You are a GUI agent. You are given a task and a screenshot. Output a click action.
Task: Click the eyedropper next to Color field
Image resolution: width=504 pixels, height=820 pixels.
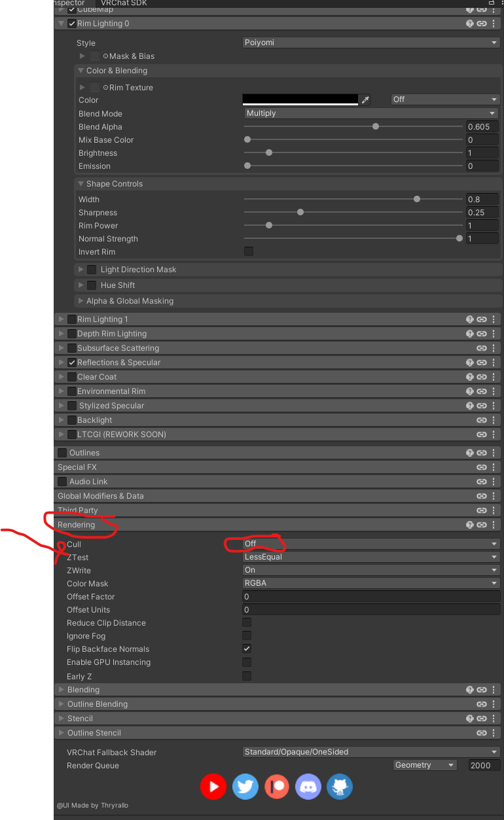(365, 100)
